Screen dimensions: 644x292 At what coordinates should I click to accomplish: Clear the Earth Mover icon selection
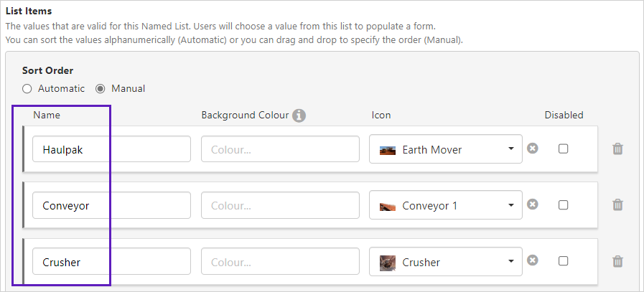[533, 149]
